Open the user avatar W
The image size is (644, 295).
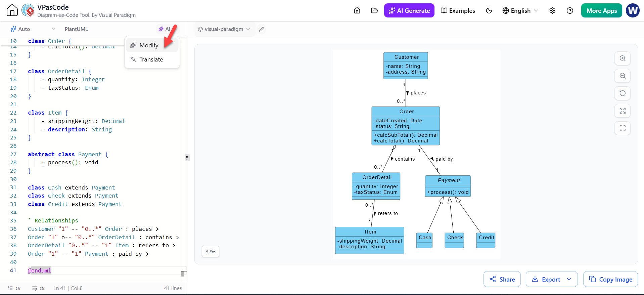(x=633, y=10)
